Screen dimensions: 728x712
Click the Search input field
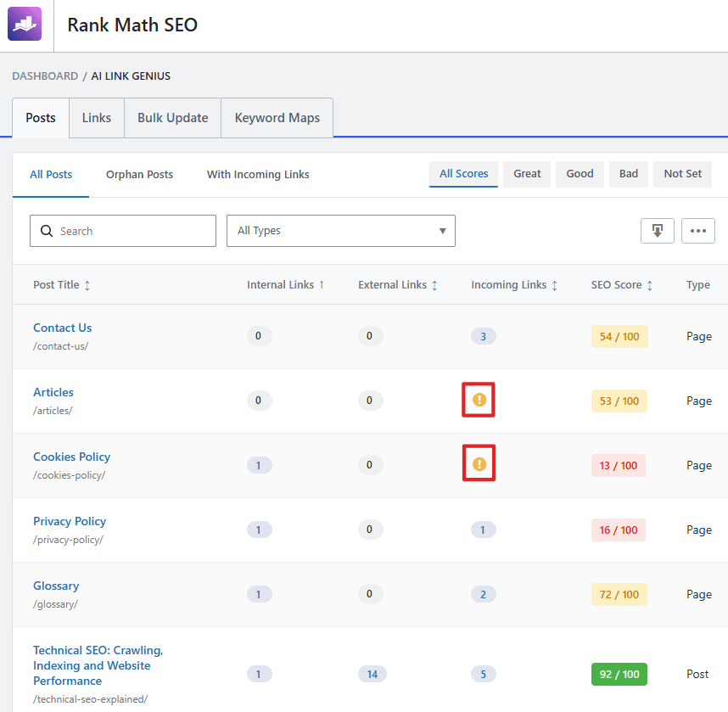(123, 230)
